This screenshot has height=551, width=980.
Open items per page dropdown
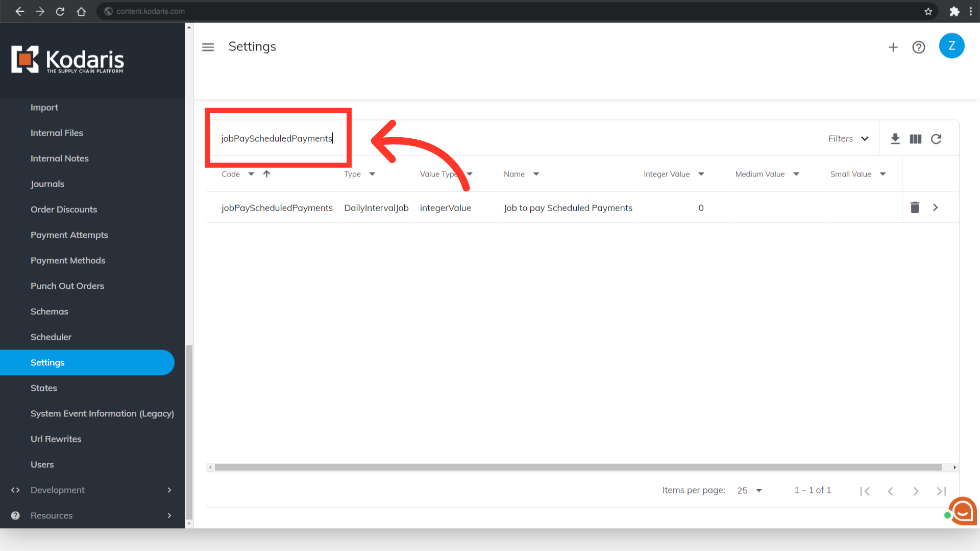coord(749,490)
